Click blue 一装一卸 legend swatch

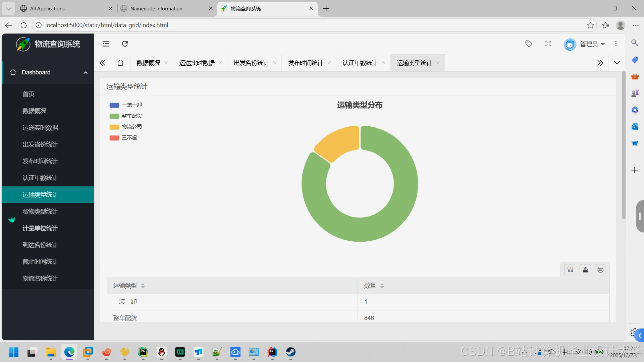click(x=114, y=105)
